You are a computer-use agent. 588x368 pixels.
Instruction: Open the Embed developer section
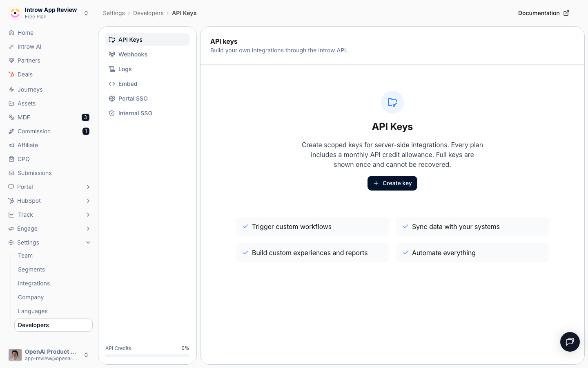pyautogui.click(x=147, y=84)
